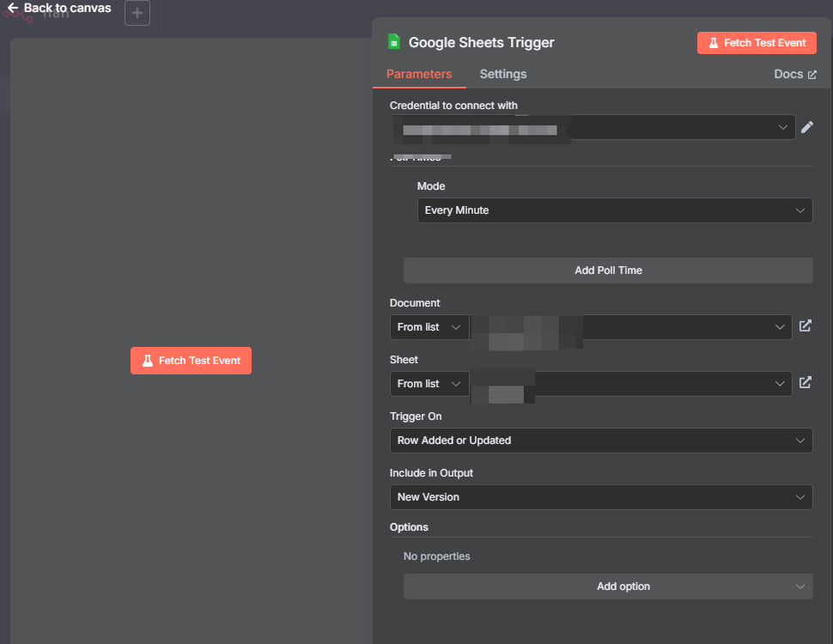Switch to the Parameters tab
This screenshot has width=833, height=644.
tap(419, 74)
